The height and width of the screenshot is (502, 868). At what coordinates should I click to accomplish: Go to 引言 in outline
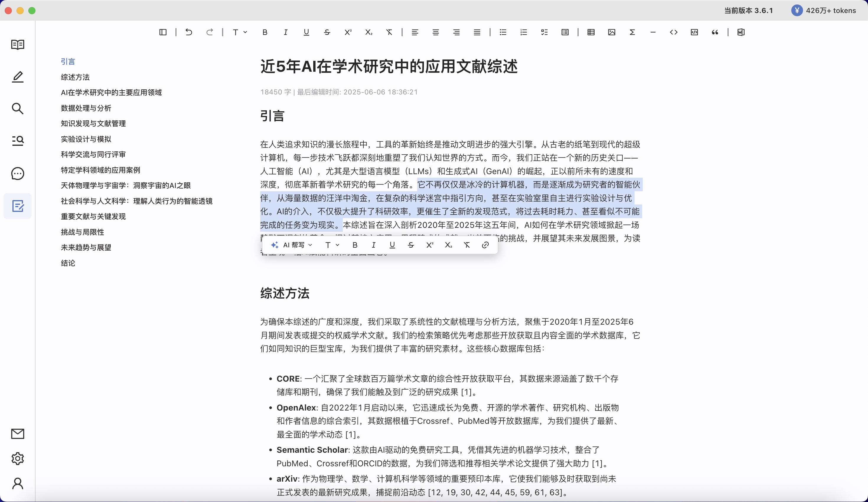[x=68, y=61]
